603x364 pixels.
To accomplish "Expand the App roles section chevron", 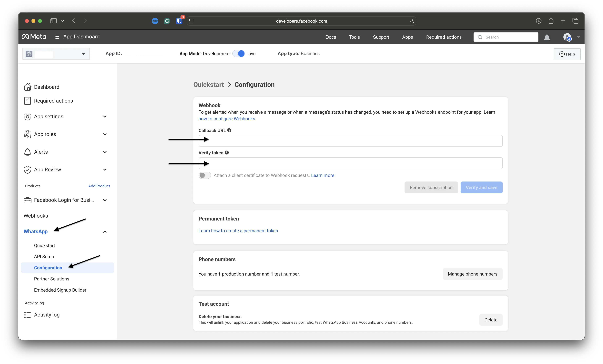I will (x=105, y=134).
